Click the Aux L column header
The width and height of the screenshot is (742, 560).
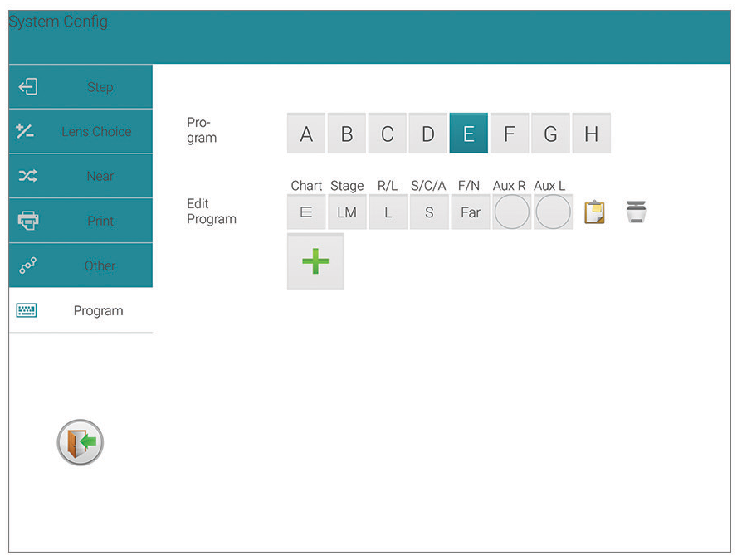(549, 185)
